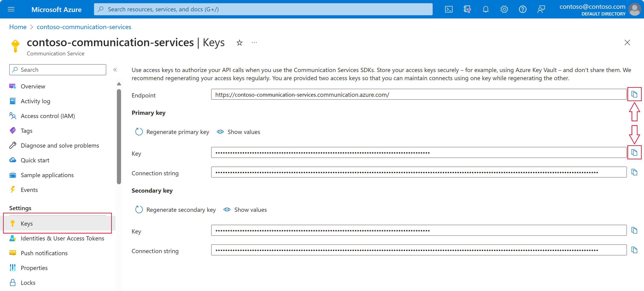Click the help question mark icon
The height and width of the screenshot is (291, 644).
tap(522, 9)
